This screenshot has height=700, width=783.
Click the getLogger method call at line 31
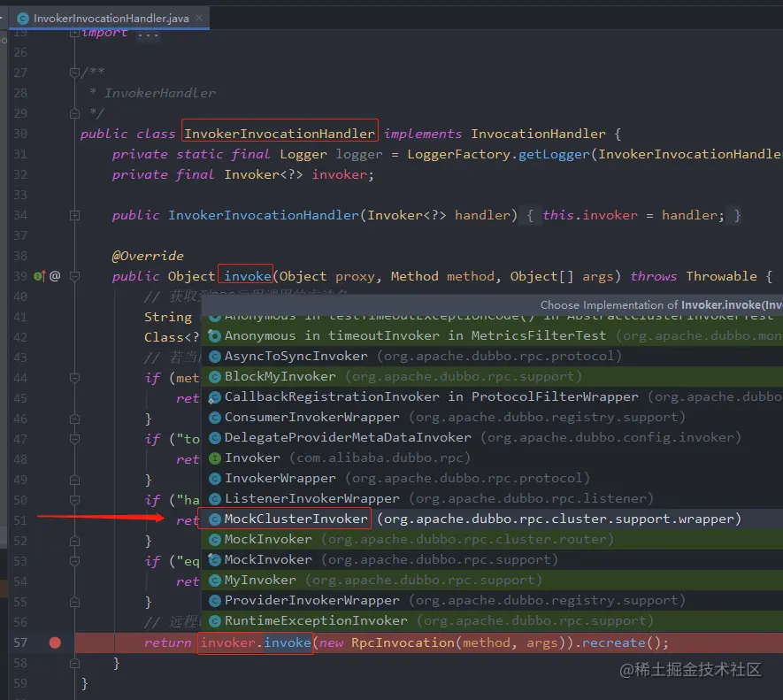554,154
